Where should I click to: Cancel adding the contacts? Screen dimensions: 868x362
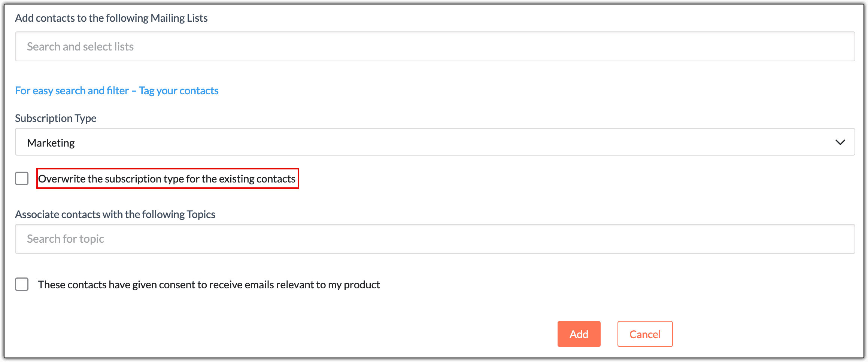tap(644, 334)
